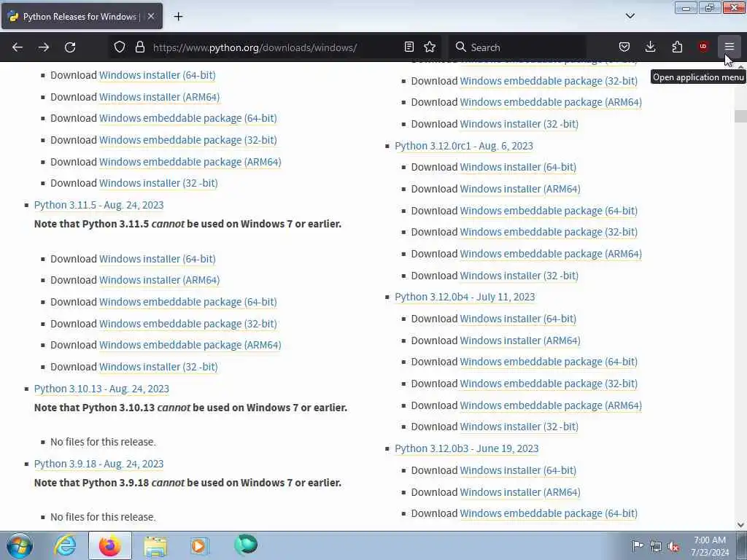The height and width of the screenshot is (560, 747).
Task: Click the scrollbar down arrow
Action: click(740, 525)
